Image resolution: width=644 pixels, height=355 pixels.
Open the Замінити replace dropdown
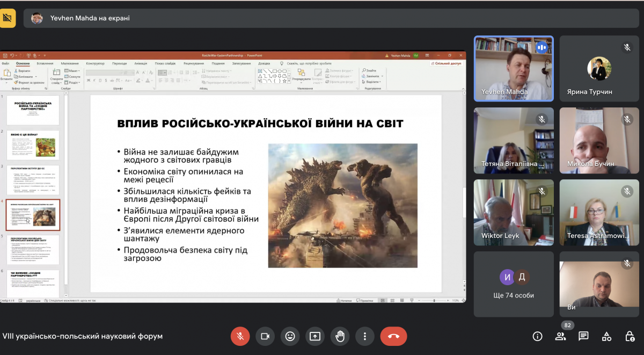pos(371,76)
